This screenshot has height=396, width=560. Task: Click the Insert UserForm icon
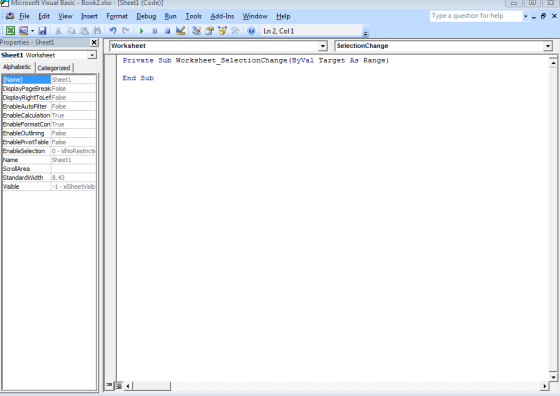24,31
